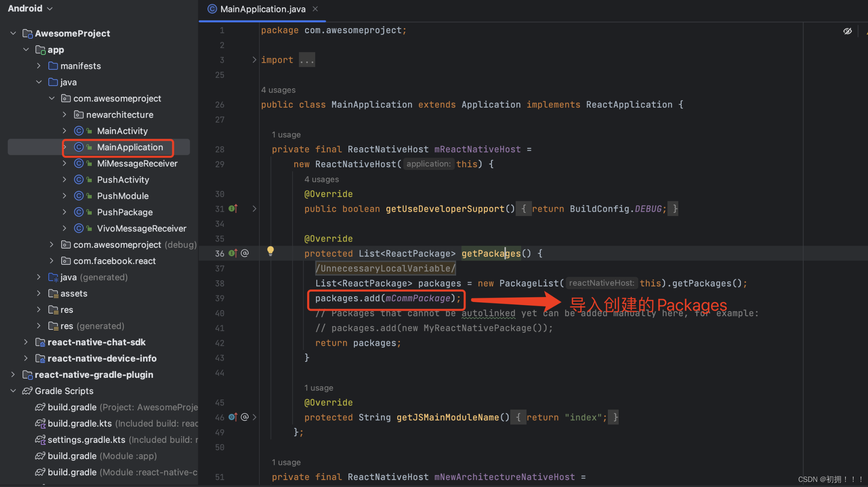Viewport: 868px width, 487px height.
Task: Select the MainApplication.java editor tab
Action: (262, 9)
